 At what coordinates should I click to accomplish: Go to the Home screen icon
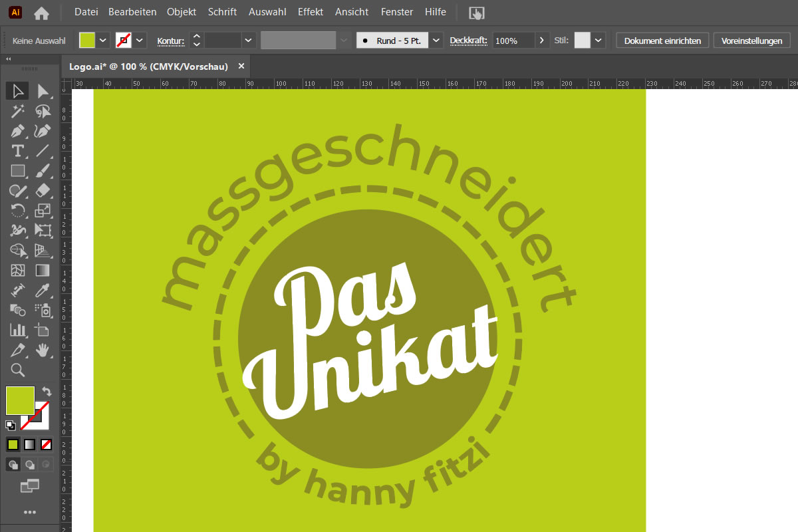(x=41, y=13)
